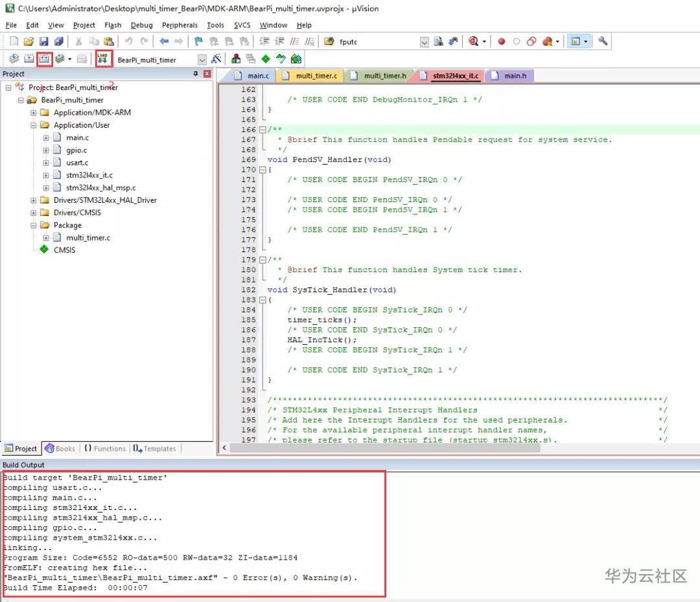The image size is (700, 602).
Task: Insert breakpoint red dot icon
Action: (501, 41)
